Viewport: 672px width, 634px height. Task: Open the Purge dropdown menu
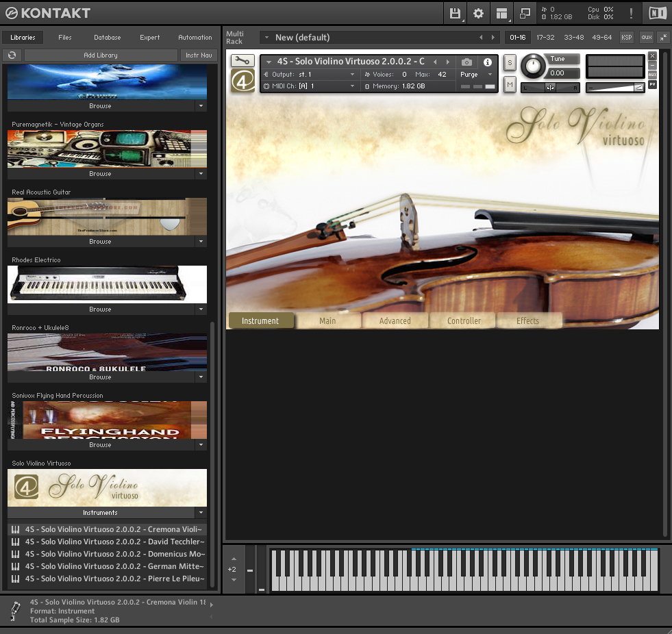point(477,74)
